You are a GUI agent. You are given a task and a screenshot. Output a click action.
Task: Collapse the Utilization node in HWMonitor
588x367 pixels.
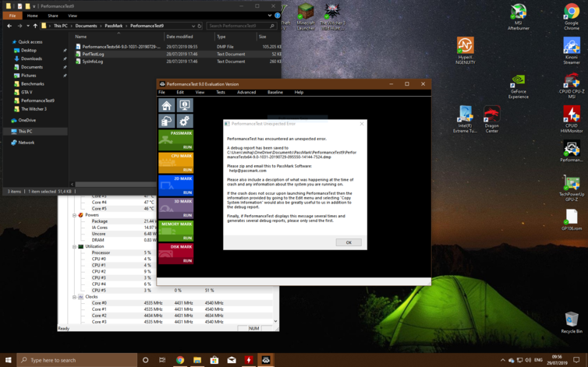[x=74, y=247]
